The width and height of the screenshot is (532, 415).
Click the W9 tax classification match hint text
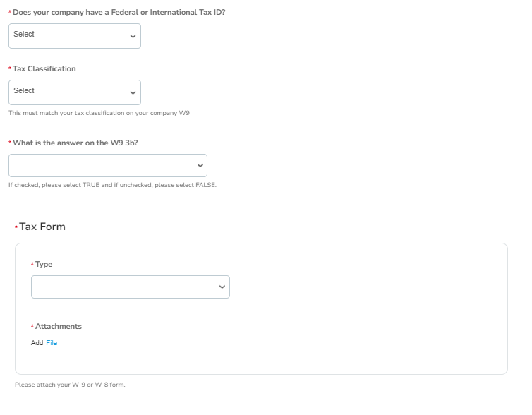[99, 113]
